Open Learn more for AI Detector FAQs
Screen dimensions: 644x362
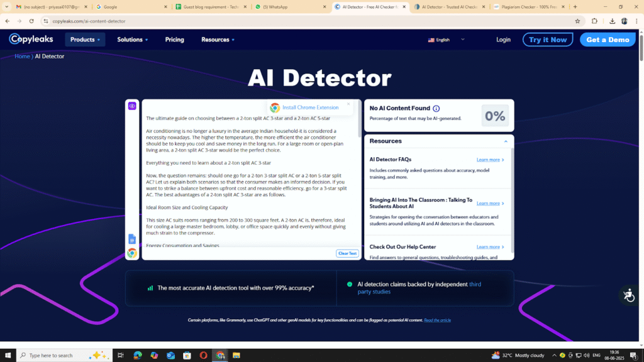(490, 160)
